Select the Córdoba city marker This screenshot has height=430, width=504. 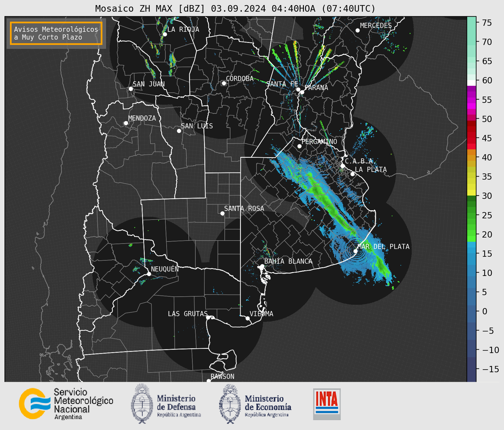click(224, 83)
